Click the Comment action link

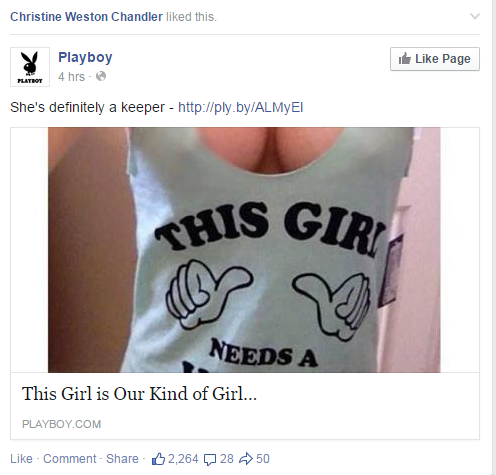pyautogui.click(x=70, y=459)
